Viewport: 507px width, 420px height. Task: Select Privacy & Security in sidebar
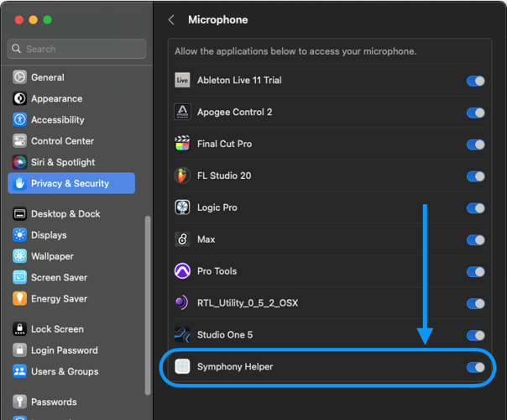point(71,183)
